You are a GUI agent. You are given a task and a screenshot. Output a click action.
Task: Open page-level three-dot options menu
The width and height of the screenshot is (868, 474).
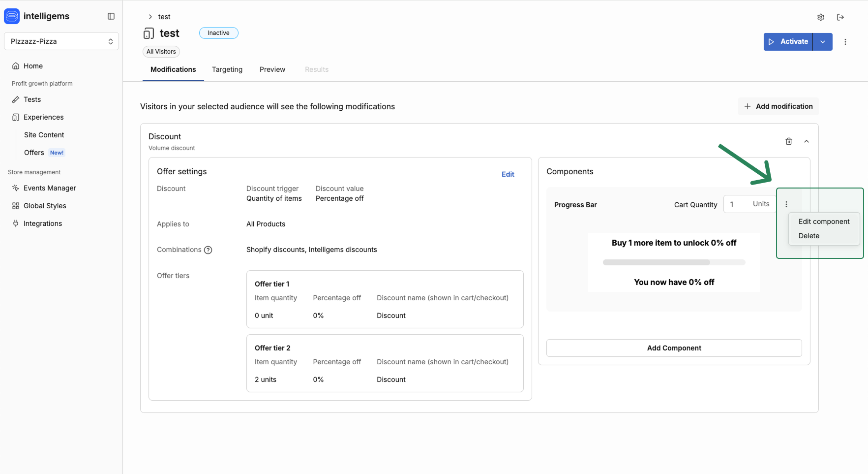845,42
